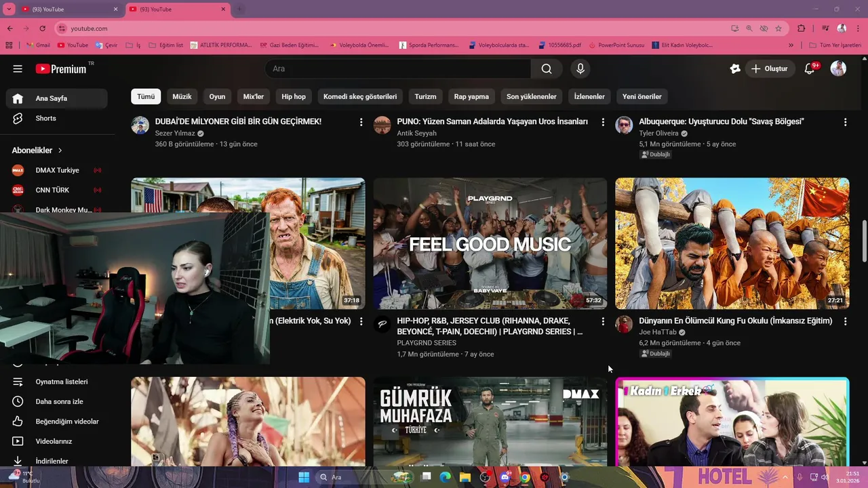Viewport: 868px width, 488px height.
Task: Click the Shorts icon in sidebar
Action: (18, 118)
